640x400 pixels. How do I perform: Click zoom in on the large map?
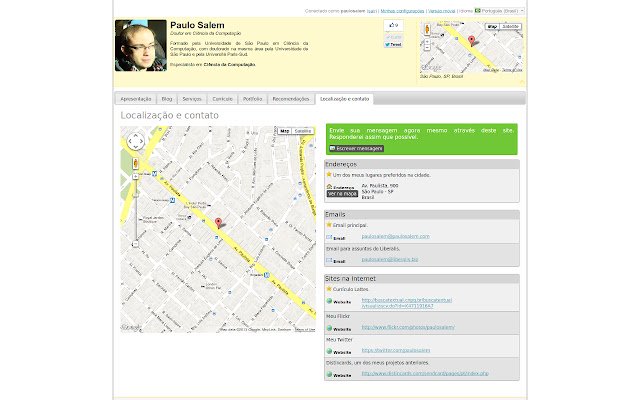click(136, 177)
